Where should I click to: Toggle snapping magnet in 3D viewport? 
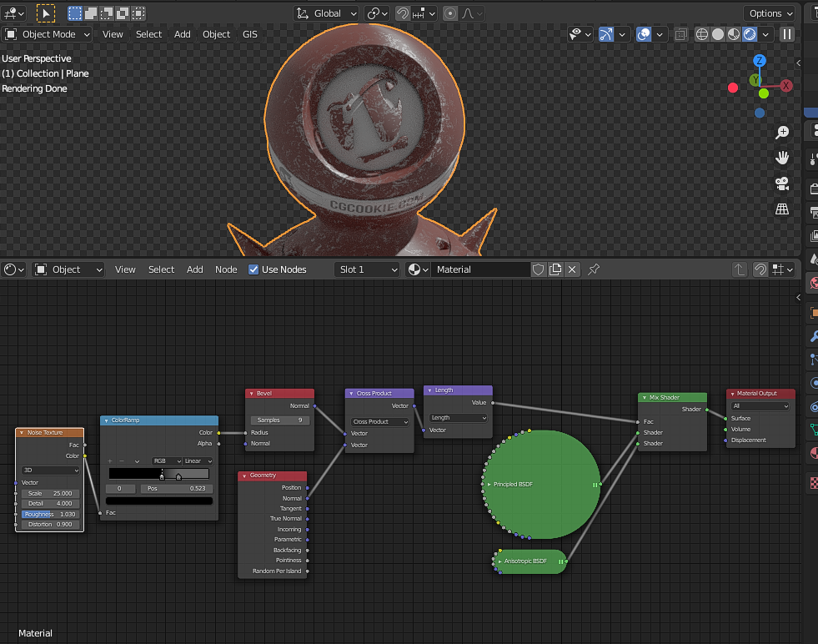[402, 13]
